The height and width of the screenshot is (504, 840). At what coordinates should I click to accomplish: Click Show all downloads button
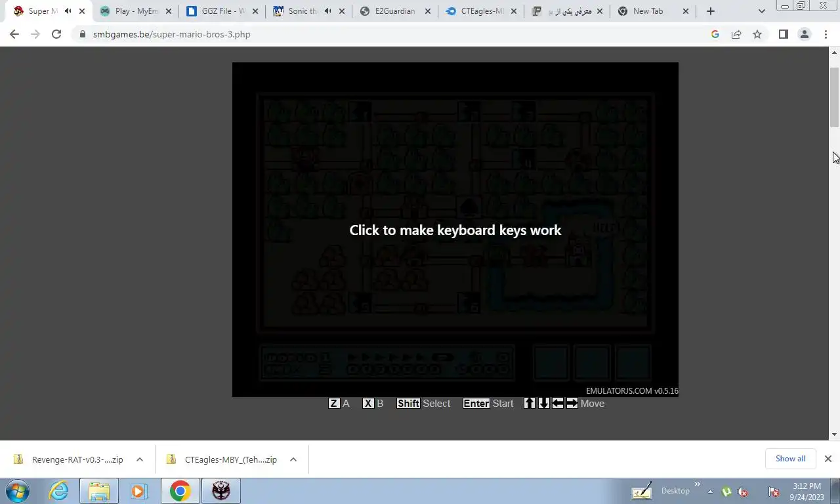click(x=790, y=459)
